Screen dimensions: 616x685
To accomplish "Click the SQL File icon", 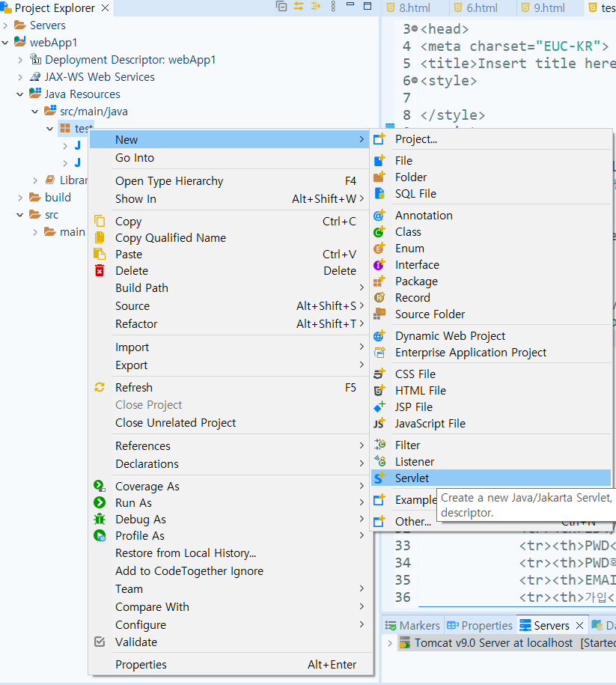I will (x=379, y=194).
